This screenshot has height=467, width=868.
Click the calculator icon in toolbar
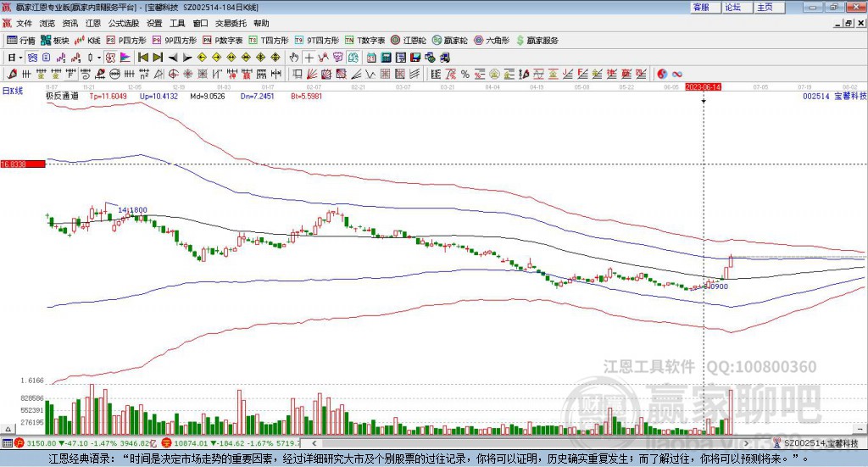[x=386, y=58]
